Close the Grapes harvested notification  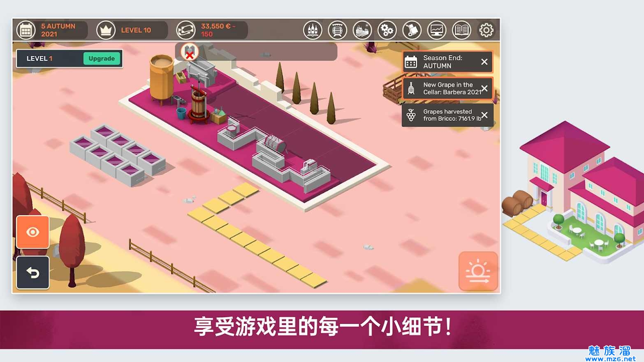point(484,115)
